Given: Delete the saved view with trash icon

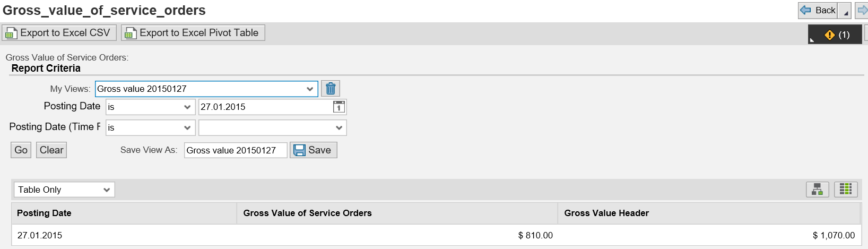Looking at the screenshot, I should pyautogui.click(x=330, y=89).
